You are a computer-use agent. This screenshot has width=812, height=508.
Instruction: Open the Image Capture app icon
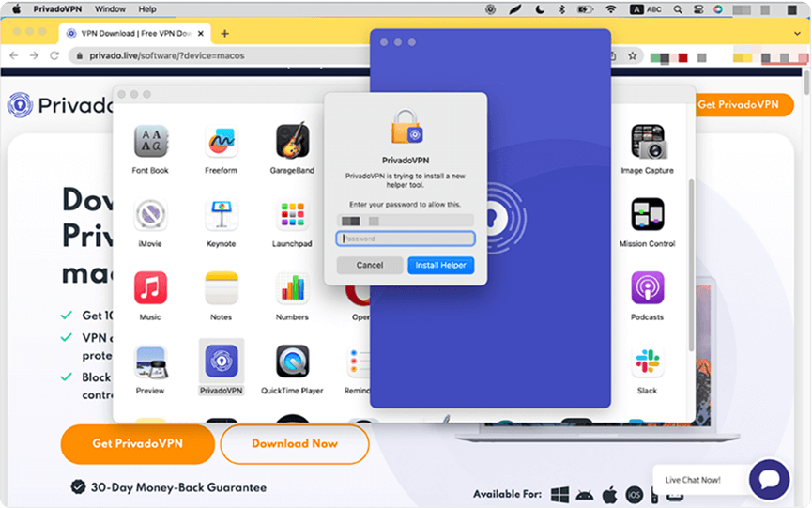coord(648,142)
